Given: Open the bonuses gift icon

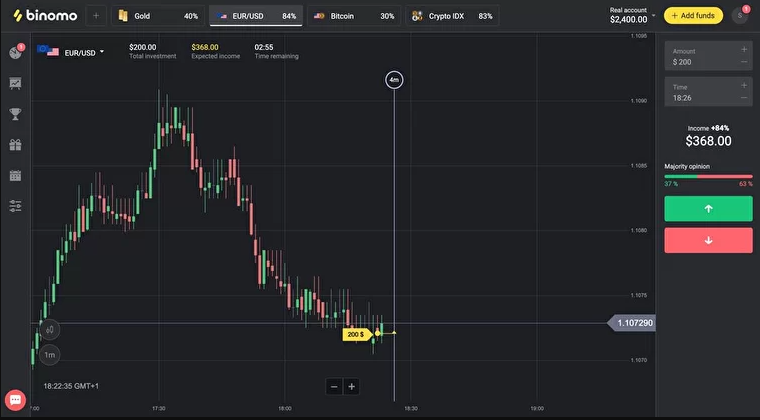Looking at the screenshot, I should pyautogui.click(x=16, y=145).
